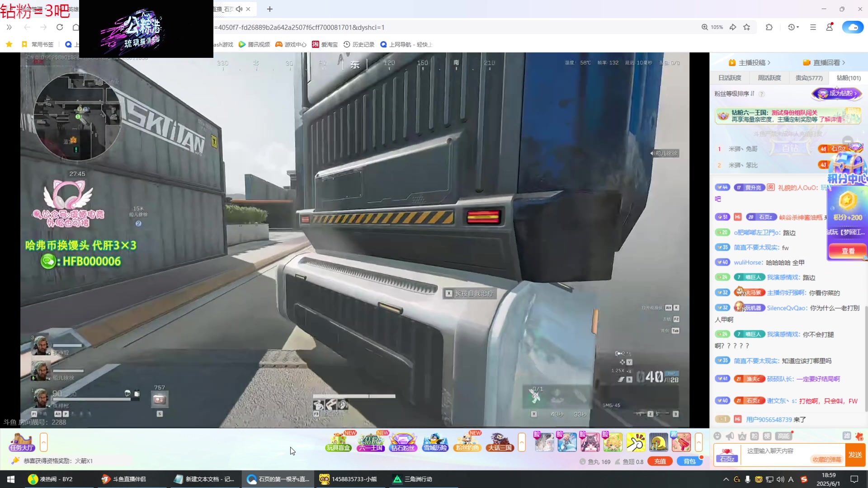This screenshot has width=868, height=488.
Task: Select the blonde girl face gift
Action: (x=613, y=442)
